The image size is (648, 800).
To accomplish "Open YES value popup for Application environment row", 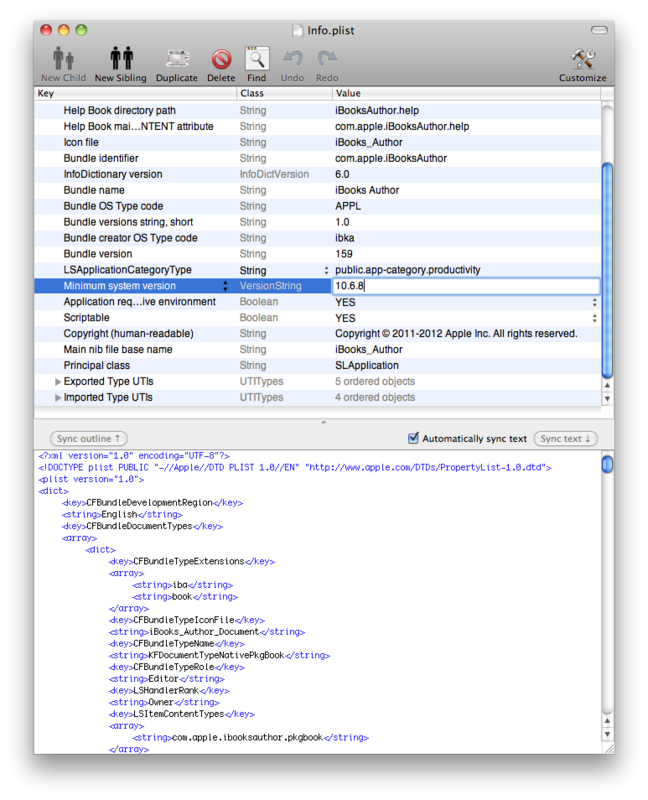I will pos(594,302).
